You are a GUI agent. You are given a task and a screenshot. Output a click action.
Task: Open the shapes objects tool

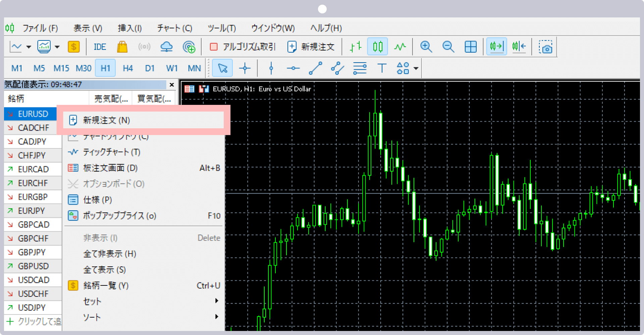pos(403,68)
